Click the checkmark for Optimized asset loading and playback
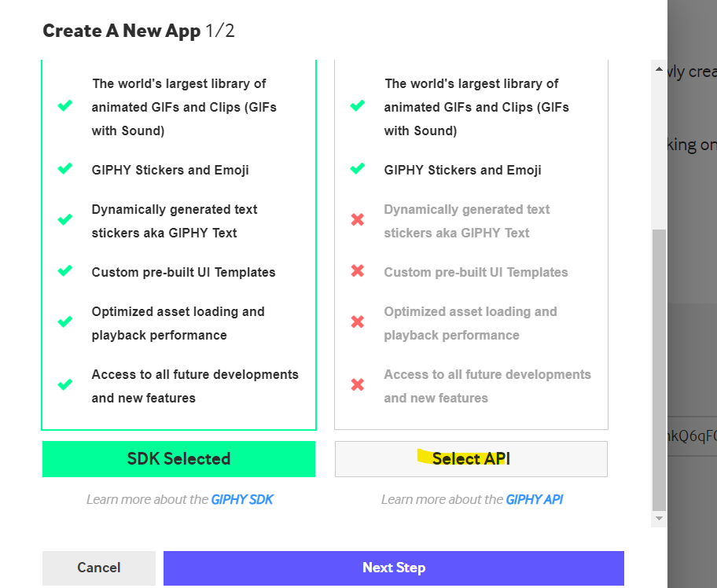 [x=65, y=322]
